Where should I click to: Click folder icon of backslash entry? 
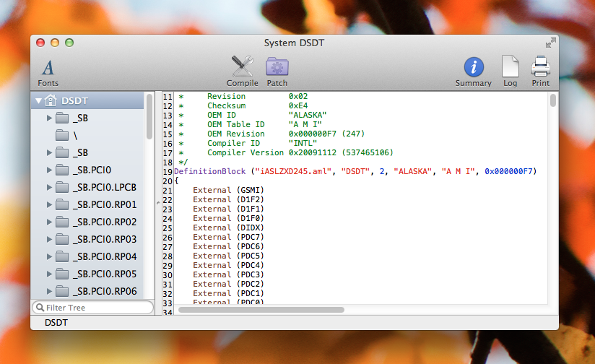[x=62, y=135]
